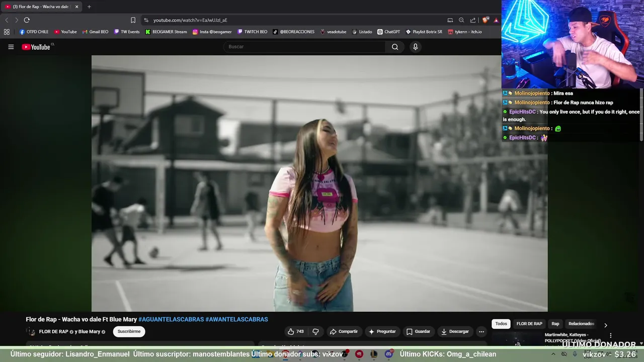Subscribe with the Suscribirme button
Viewport: 644px width, 362px height.
coord(129,331)
